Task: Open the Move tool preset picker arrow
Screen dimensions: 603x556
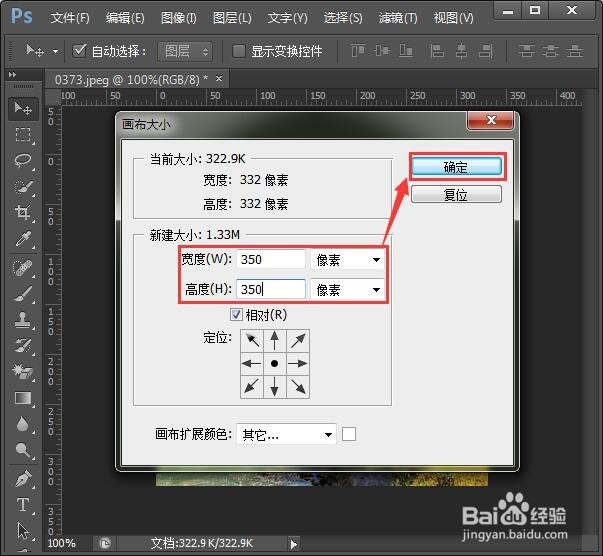Action: click(56, 51)
